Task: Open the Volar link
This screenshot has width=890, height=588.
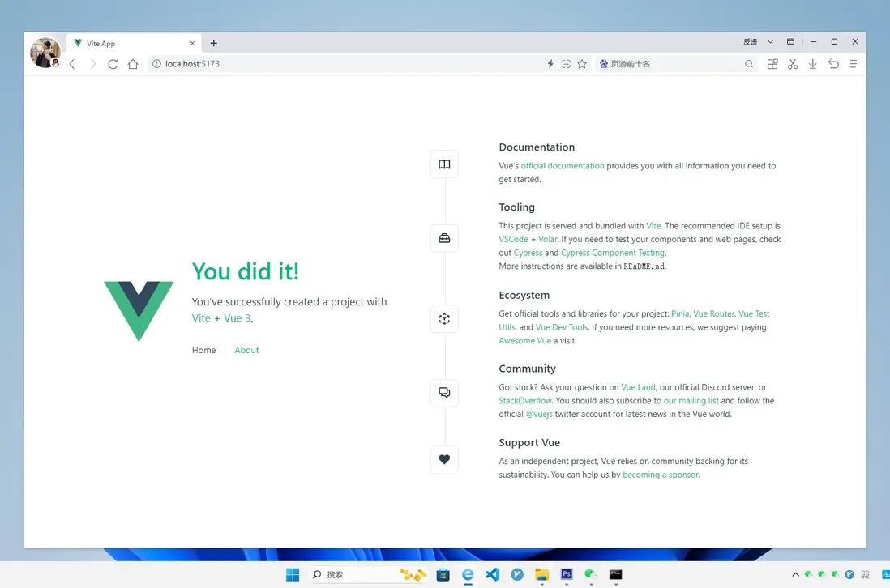Action: click(548, 239)
